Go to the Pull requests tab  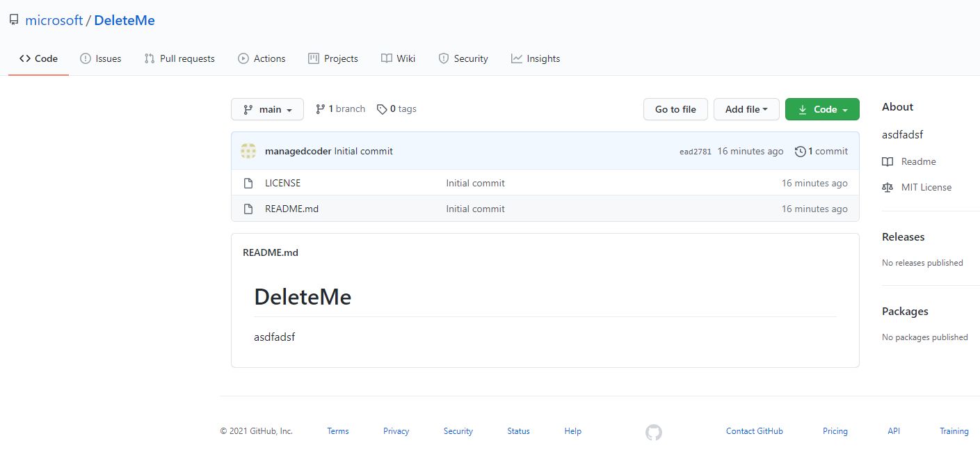[179, 58]
